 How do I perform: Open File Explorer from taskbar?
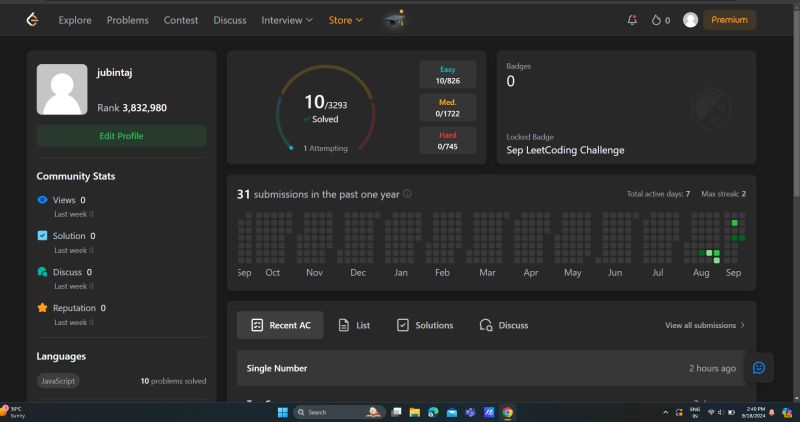[414, 412]
